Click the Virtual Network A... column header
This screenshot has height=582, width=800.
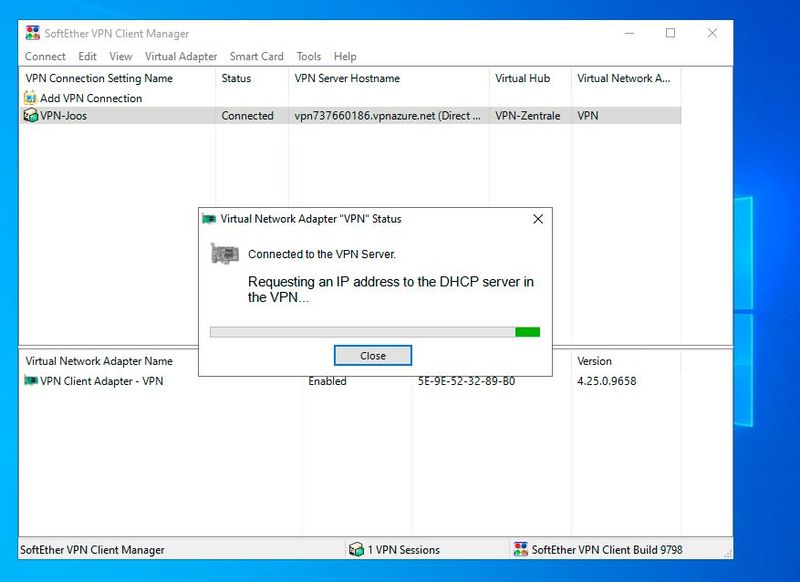(x=626, y=78)
